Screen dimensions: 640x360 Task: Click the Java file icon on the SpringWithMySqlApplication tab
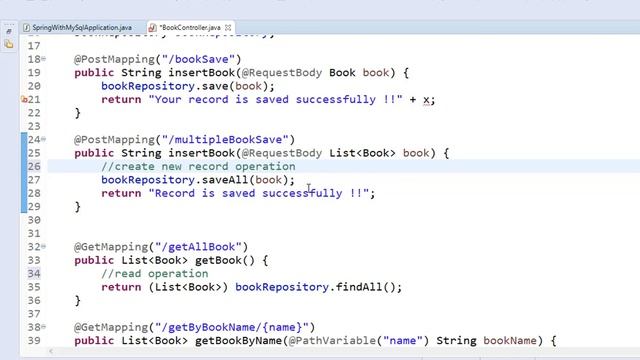(x=27, y=28)
